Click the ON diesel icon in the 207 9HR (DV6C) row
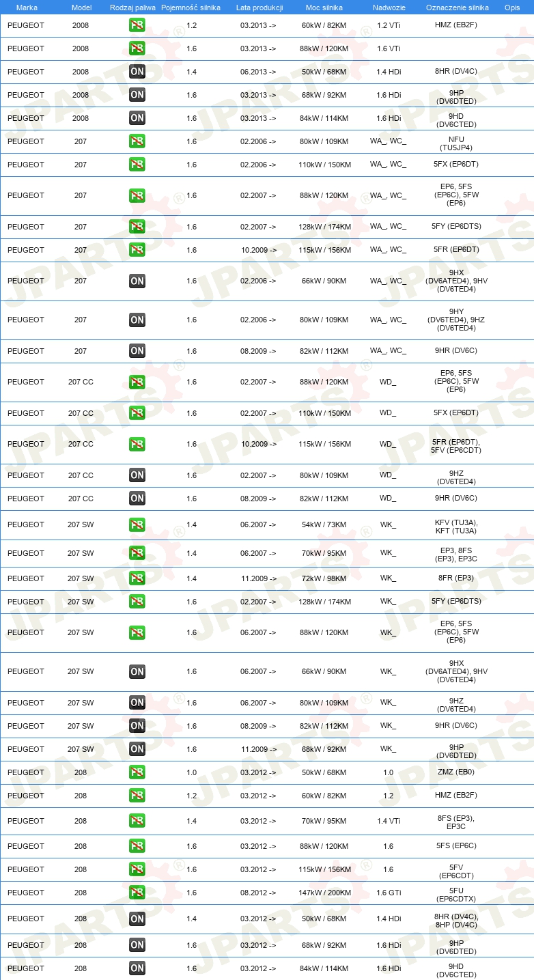The width and height of the screenshot is (534, 980). [137, 351]
